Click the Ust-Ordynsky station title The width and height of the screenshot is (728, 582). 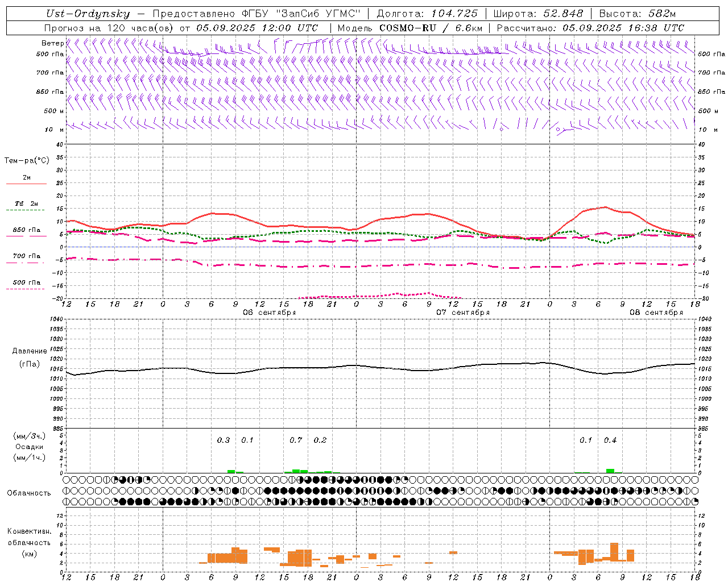click(88, 14)
